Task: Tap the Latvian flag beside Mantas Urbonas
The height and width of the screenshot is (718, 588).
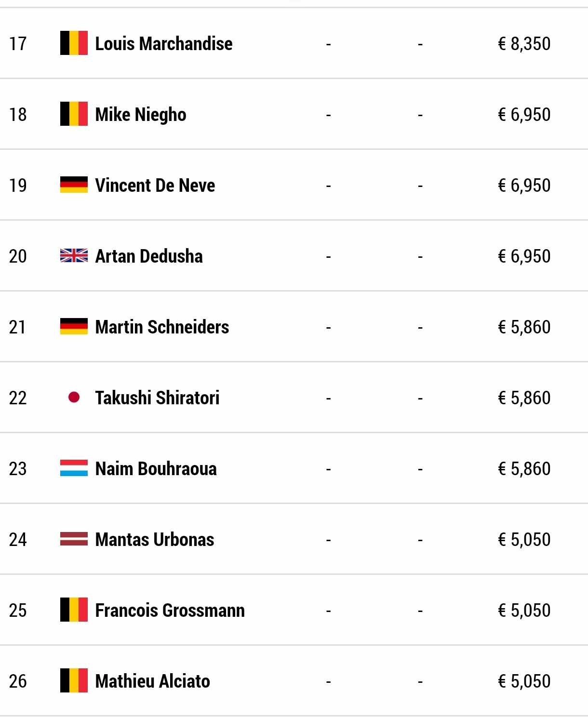Action: (74, 539)
